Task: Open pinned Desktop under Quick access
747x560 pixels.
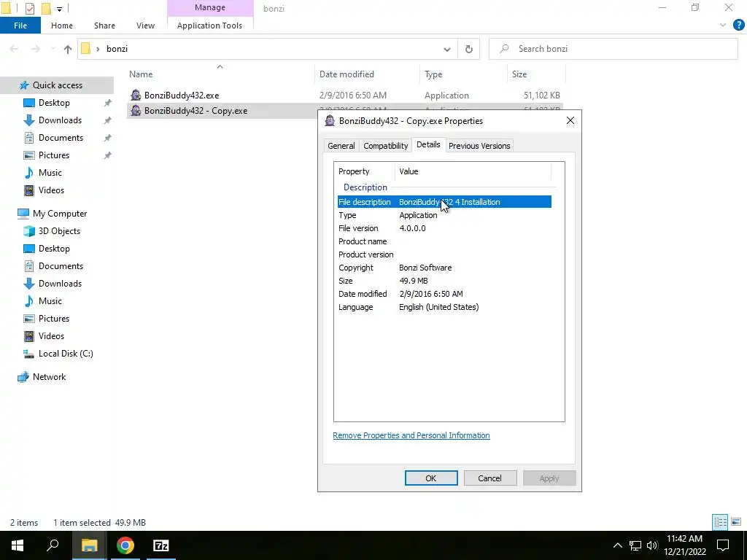Action: click(x=54, y=103)
